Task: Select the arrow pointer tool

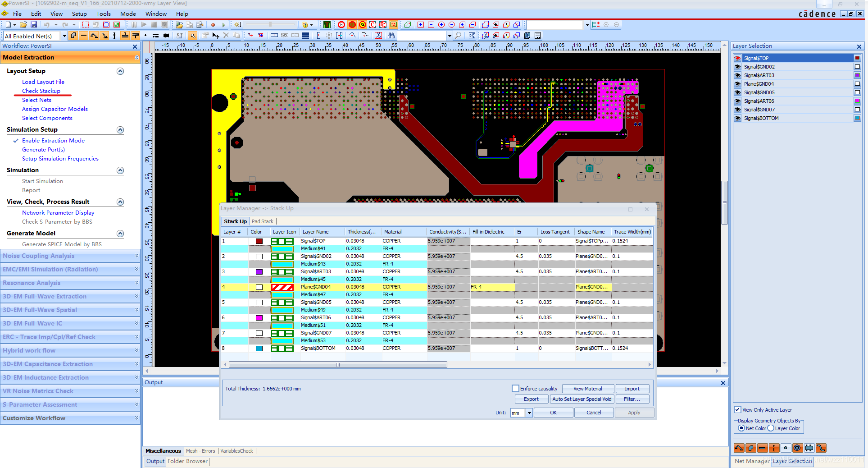Action: tap(193, 35)
